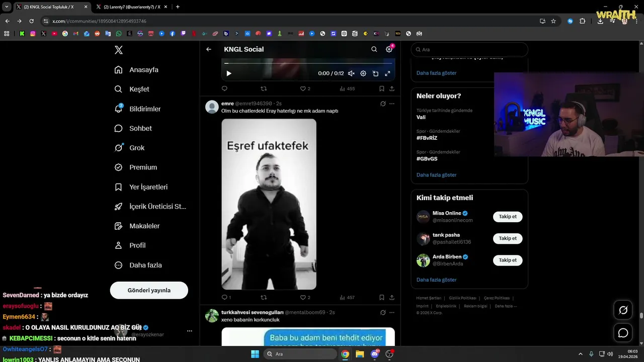The height and width of the screenshot is (362, 644).
Task: Open trending hashtag #GBvGS
Action: 427,159
